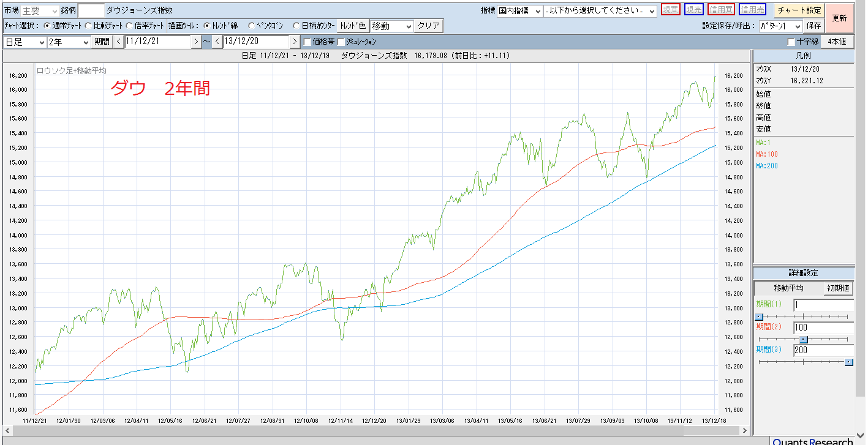Click the end date next arrow
This screenshot has height=445, width=868.
(x=295, y=42)
